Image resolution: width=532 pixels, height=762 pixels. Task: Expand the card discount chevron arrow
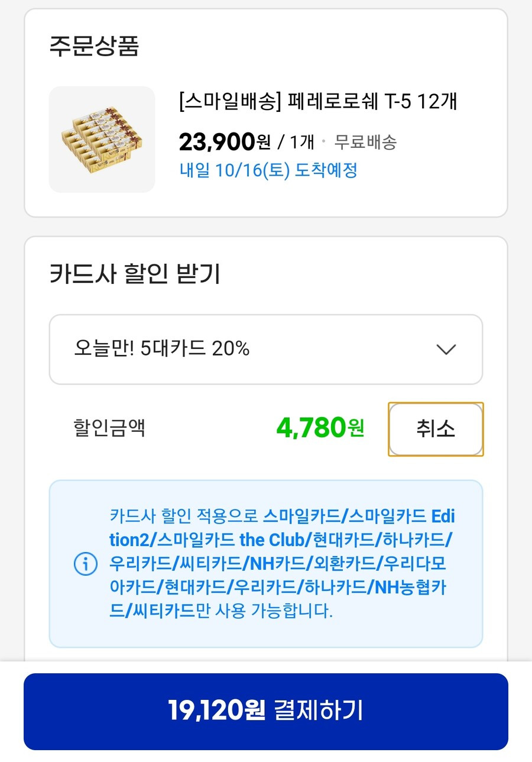(x=446, y=349)
